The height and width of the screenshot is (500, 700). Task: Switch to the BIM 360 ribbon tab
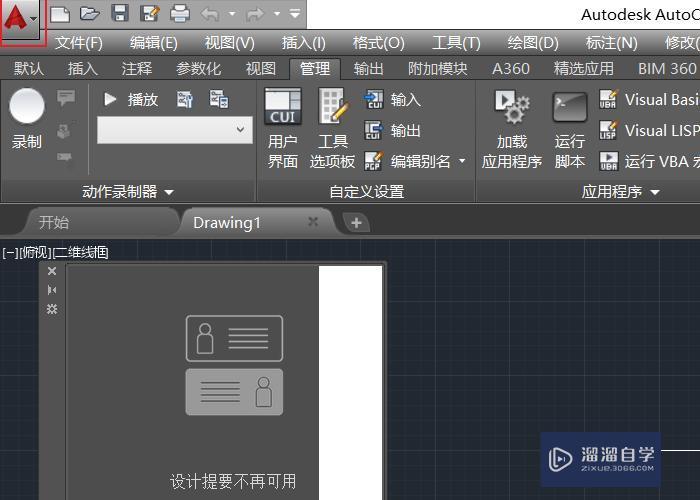667,69
